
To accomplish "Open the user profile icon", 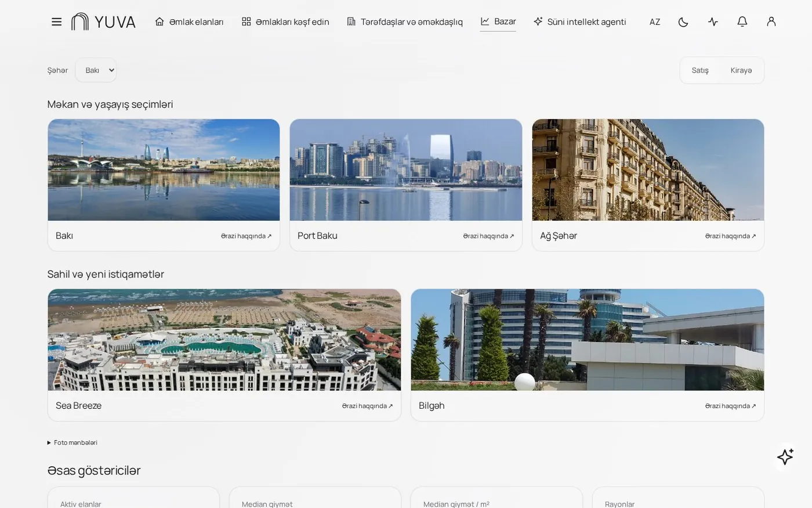I will tap(771, 21).
